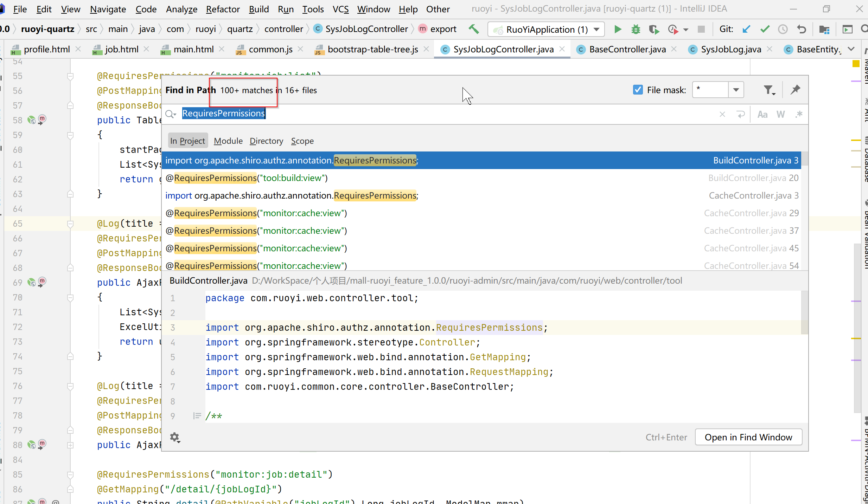The width and height of the screenshot is (868, 504).
Task: Select the Directory tab in Find dialog
Action: [267, 140]
